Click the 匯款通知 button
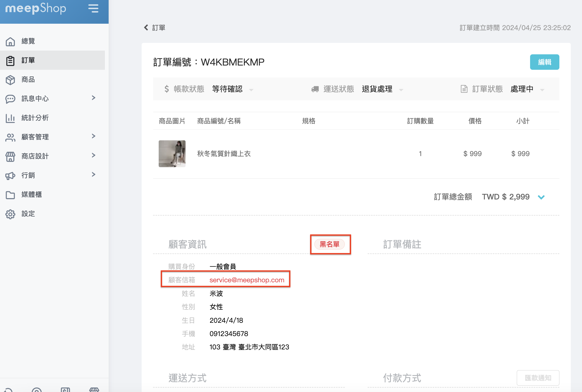The width and height of the screenshot is (582, 392). click(x=538, y=378)
